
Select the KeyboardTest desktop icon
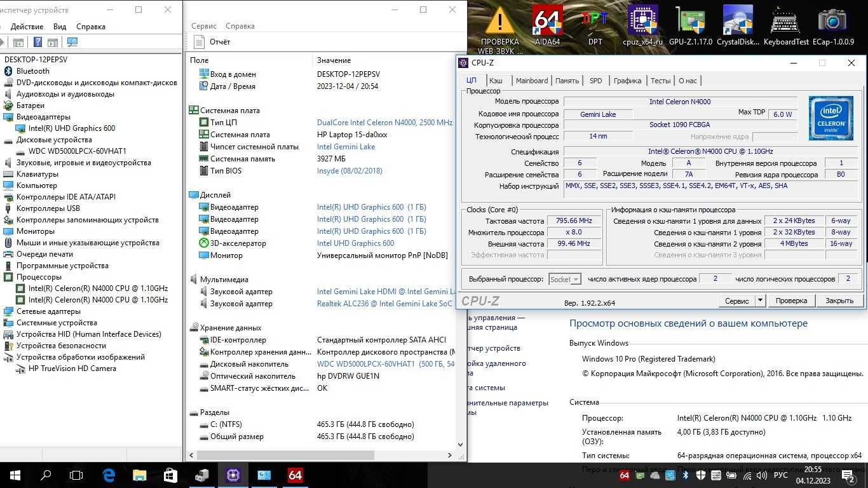pyautogui.click(x=786, y=25)
